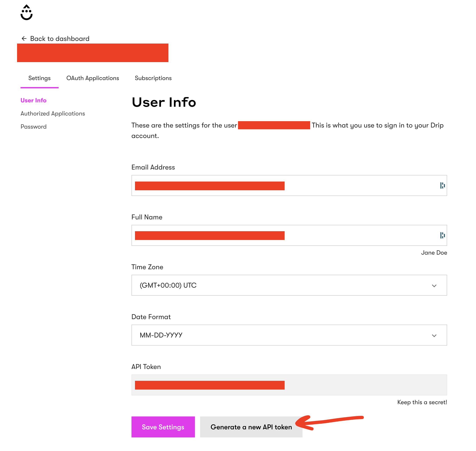Screen dimensions: 476x451
Task: Click the Time Zone chevron arrow
Action: [434, 286]
